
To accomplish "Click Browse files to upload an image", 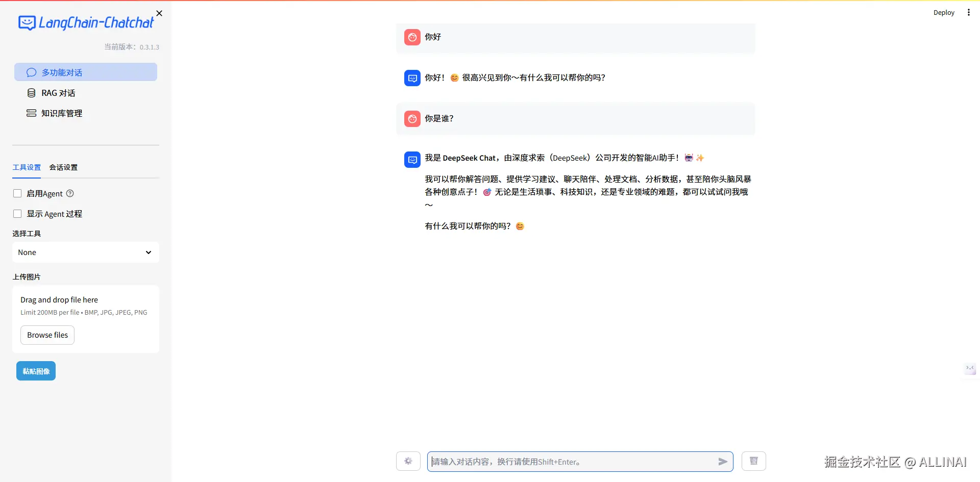I will [47, 335].
